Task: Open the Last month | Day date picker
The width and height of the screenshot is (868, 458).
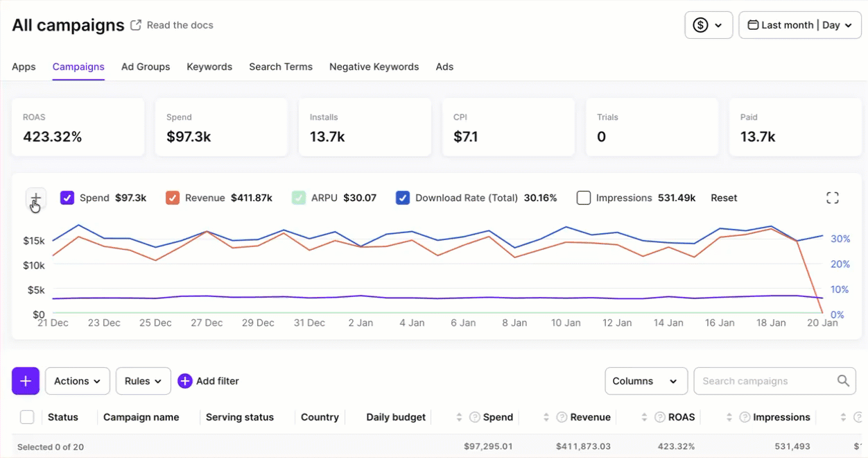Action: 799,25
